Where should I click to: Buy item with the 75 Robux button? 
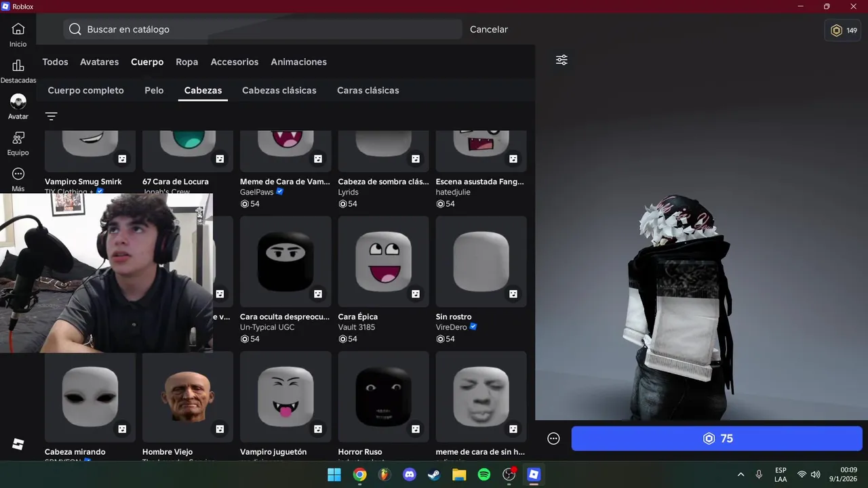coord(717,439)
